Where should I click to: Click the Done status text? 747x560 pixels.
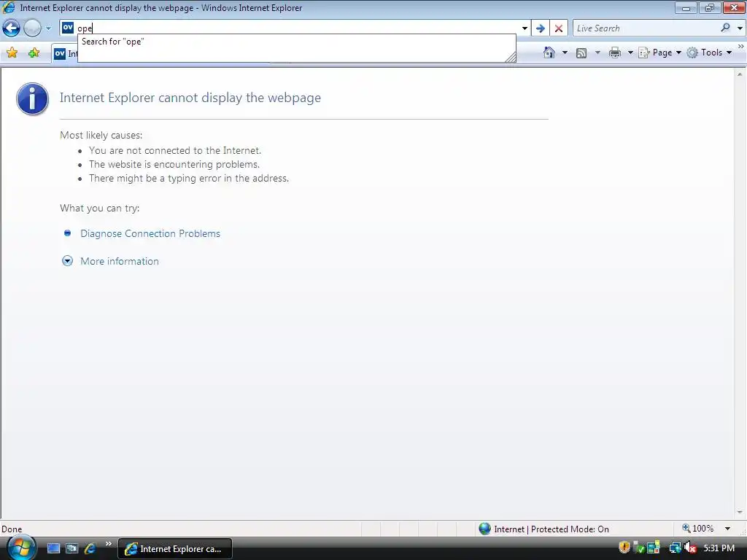[x=12, y=529]
